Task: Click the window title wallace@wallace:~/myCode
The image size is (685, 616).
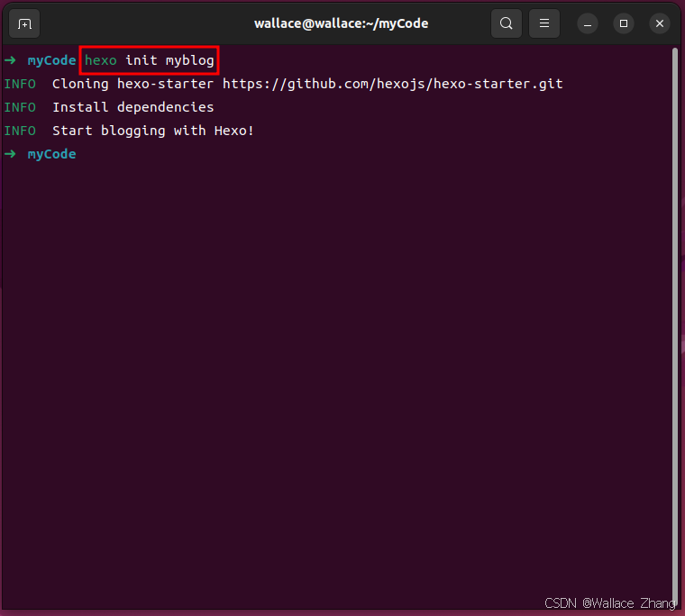Action: coord(342,23)
